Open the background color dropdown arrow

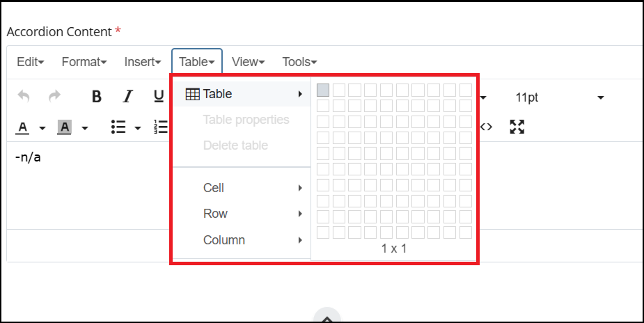tap(85, 128)
